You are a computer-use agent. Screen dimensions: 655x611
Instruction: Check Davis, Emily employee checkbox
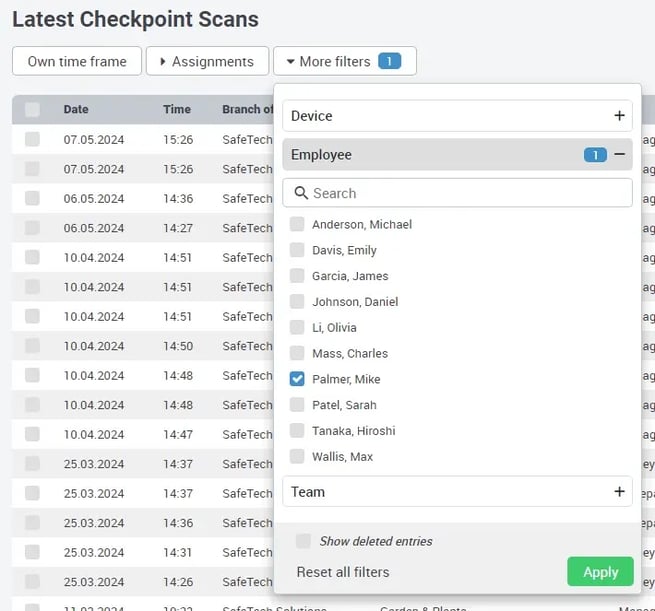pyautogui.click(x=297, y=250)
